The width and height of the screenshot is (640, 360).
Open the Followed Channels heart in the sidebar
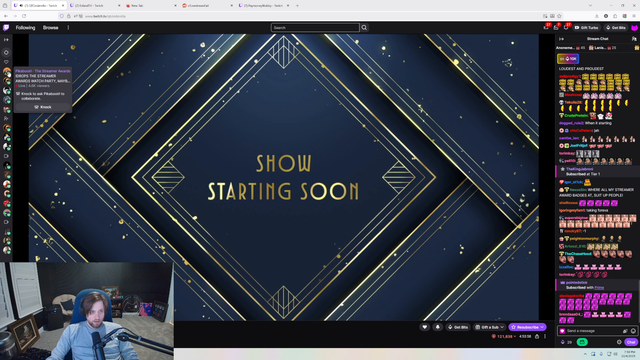6,62
